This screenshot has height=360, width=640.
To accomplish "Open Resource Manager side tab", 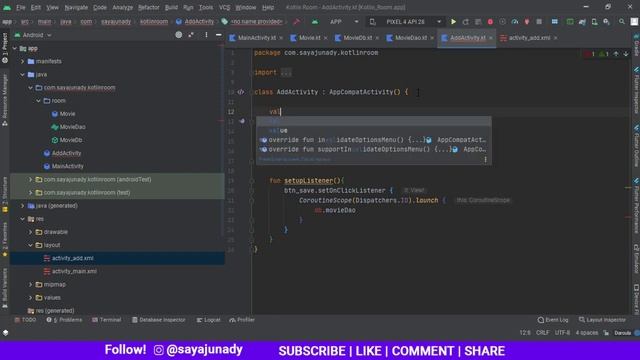I will point(5,100).
